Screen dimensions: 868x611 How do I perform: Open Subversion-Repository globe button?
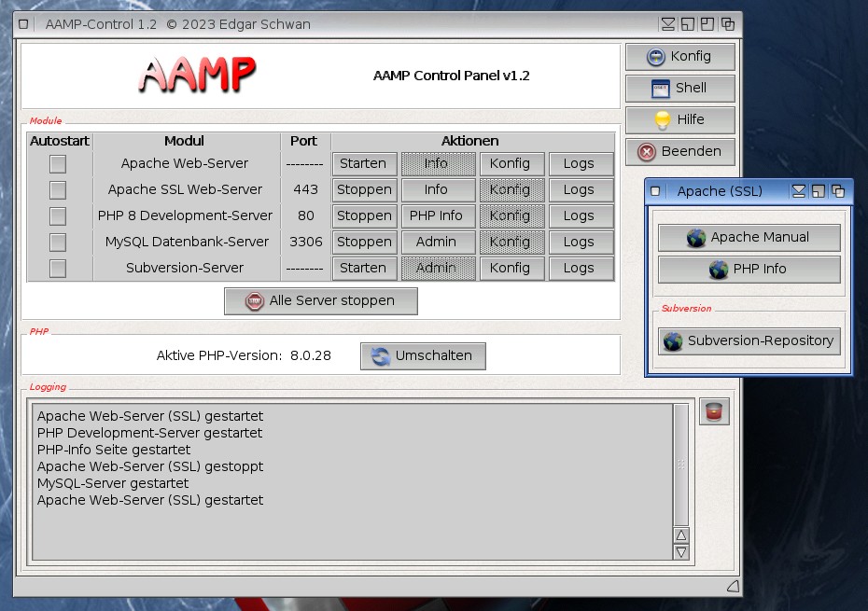[749, 341]
